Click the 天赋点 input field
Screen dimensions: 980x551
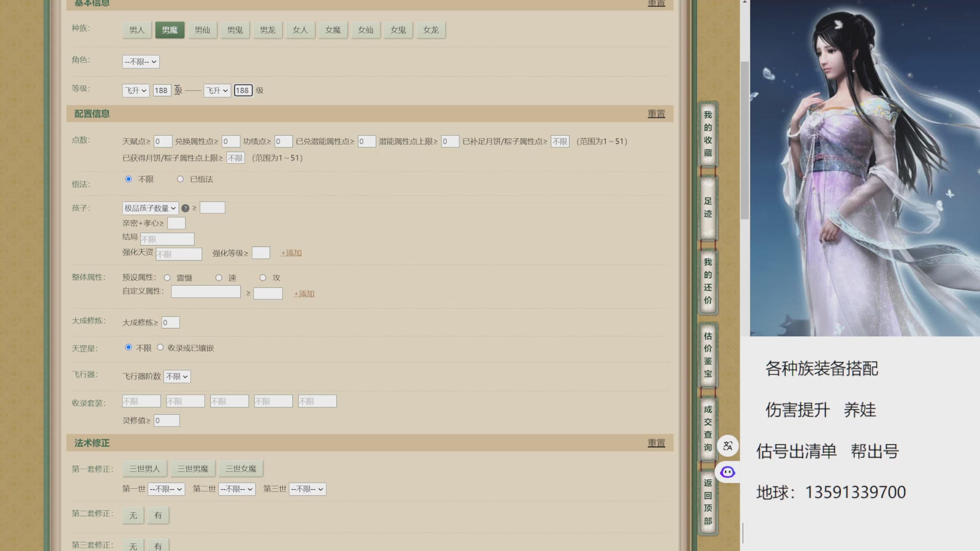click(163, 141)
